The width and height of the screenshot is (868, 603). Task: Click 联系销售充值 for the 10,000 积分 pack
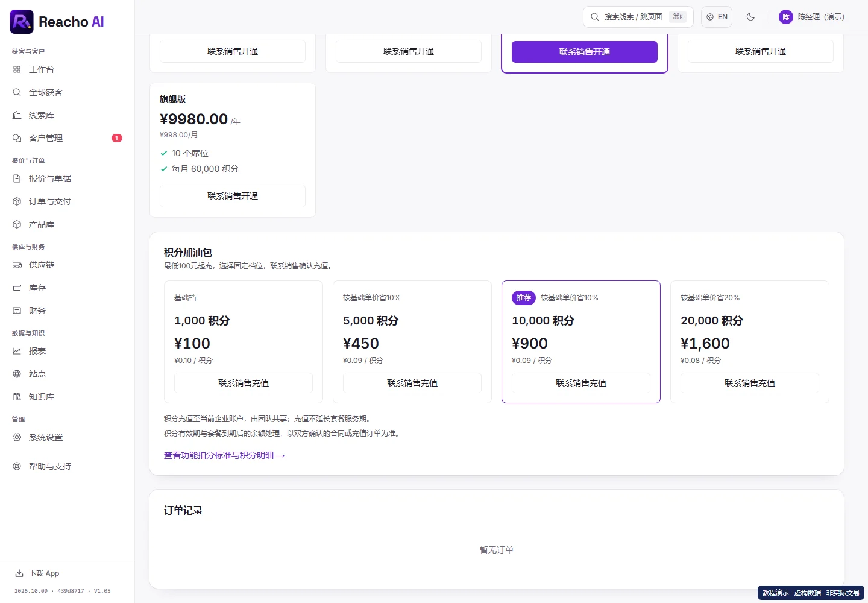581,383
